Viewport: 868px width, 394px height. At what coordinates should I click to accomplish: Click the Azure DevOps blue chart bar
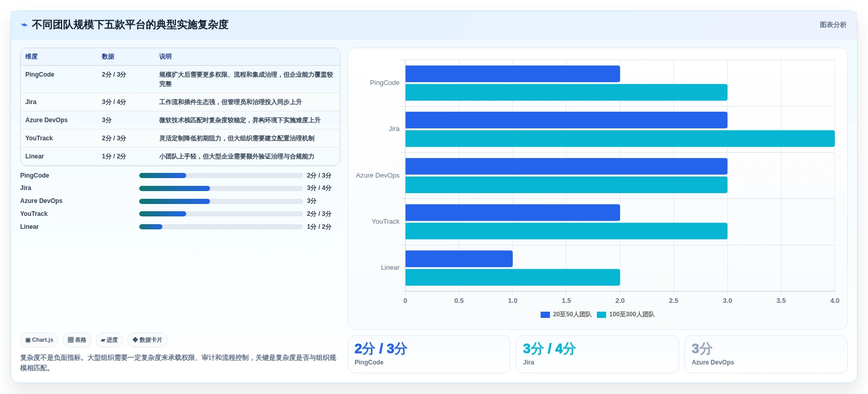(x=566, y=167)
